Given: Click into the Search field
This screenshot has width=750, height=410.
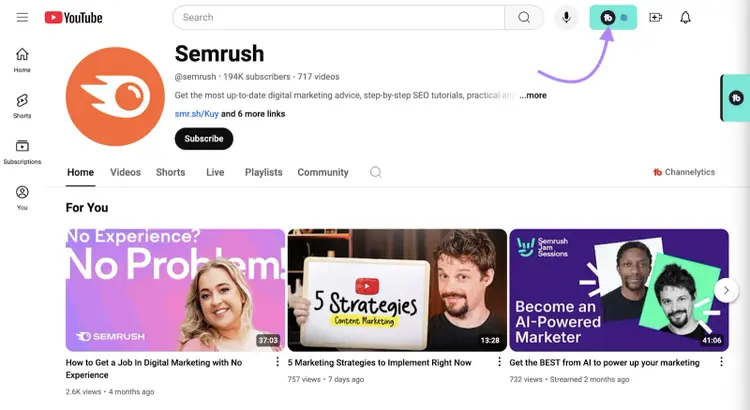Looking at the screenshot, I should pos(339,18).
